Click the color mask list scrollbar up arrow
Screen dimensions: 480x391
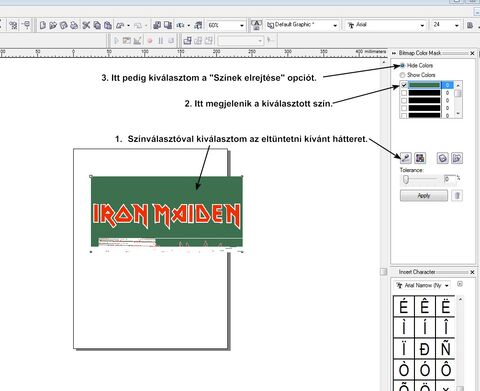(x=458, y=85)
